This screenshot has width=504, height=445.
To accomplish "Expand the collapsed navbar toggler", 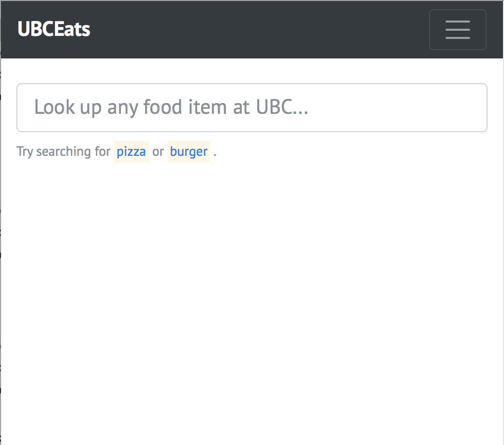I will 457,30.
